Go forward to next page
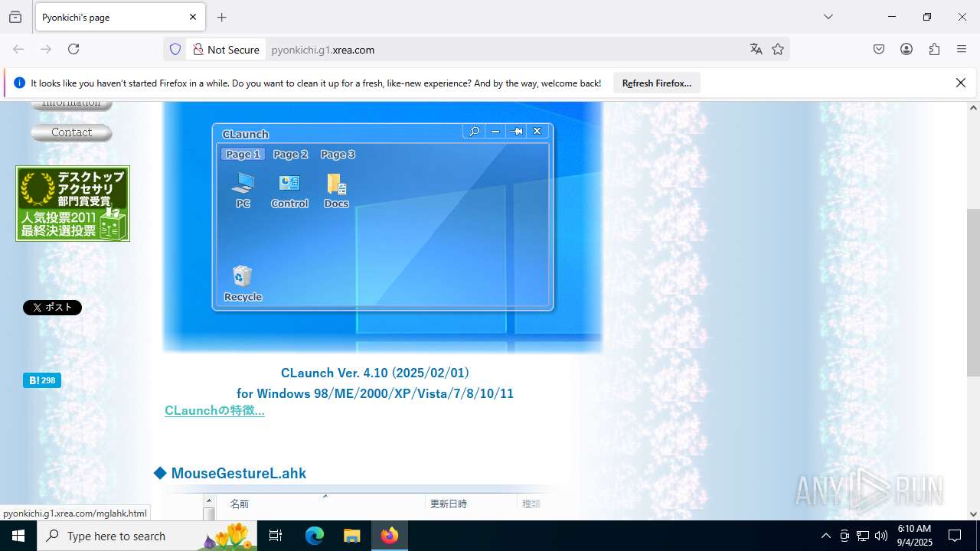The width and height of the screenshot is (980, 551). tap(46, 49)
